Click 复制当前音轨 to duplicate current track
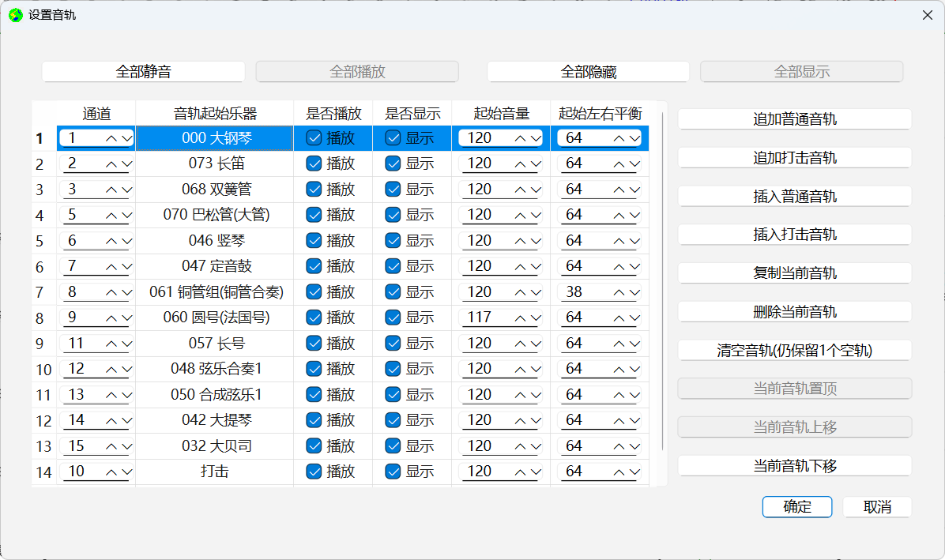 (794, 272)
